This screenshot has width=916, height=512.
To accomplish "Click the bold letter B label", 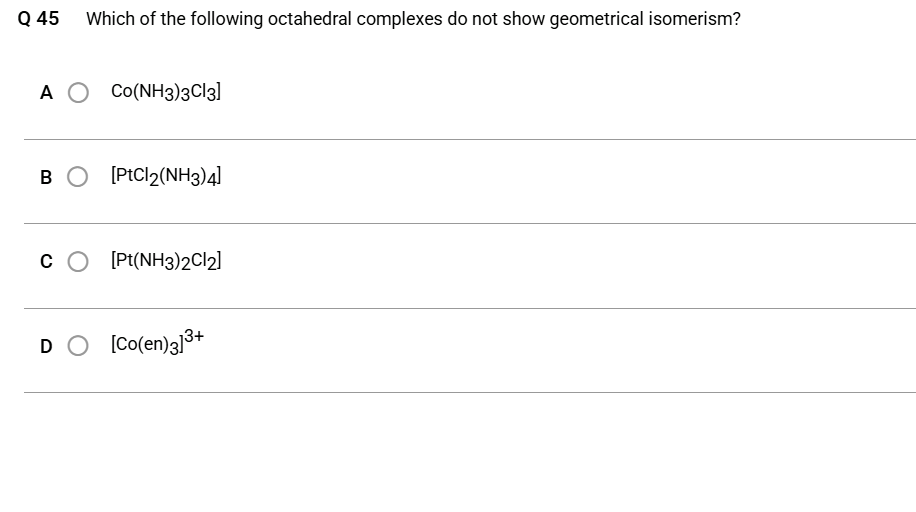I will pos(46,177).
